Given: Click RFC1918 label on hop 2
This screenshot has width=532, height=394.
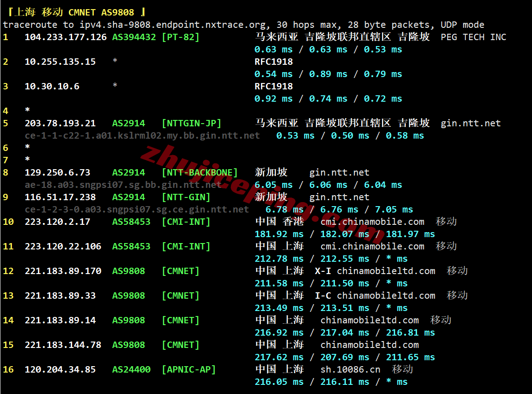Looking at the screenshot, I should point(273,62).
